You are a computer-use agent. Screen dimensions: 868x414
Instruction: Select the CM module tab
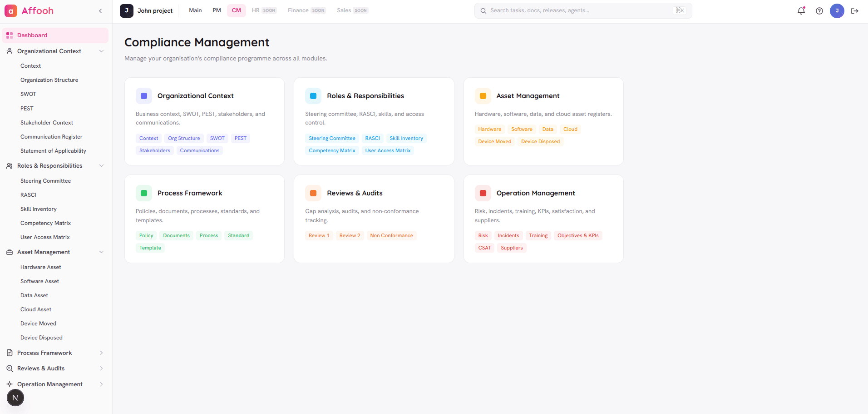coord(237,10)
